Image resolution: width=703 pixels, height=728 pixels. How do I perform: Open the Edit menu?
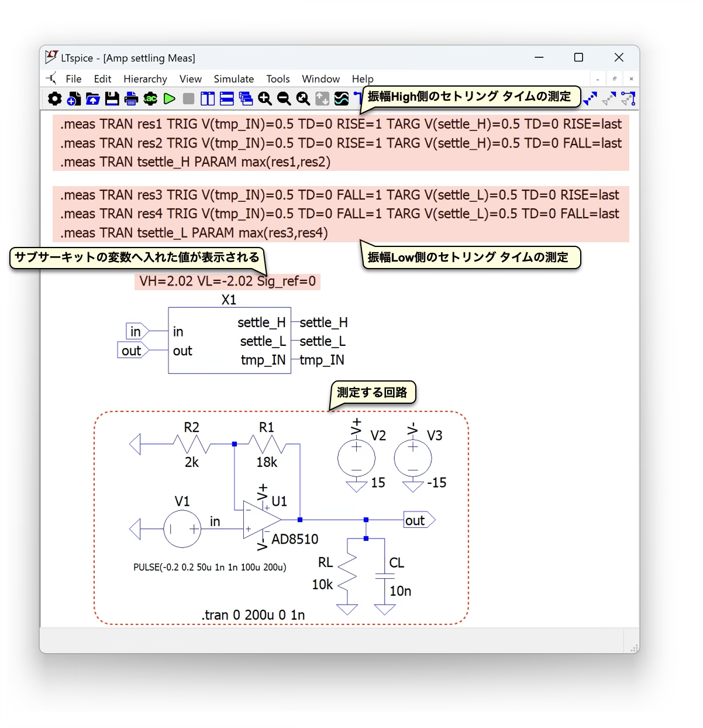102,79
